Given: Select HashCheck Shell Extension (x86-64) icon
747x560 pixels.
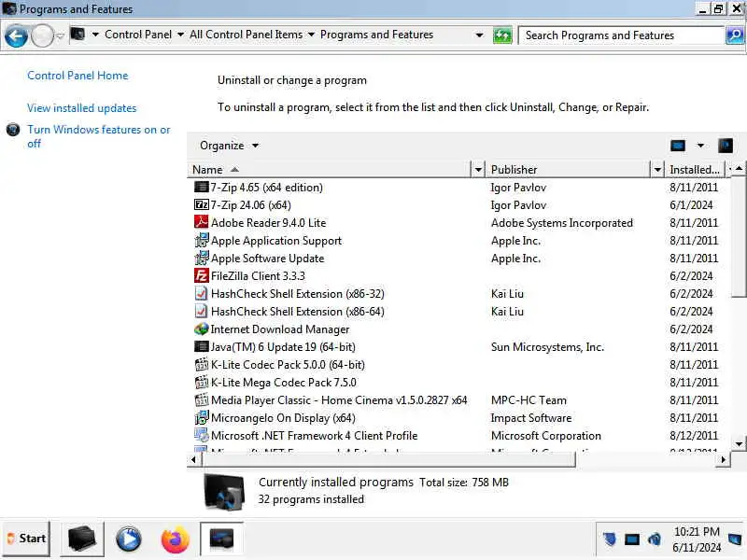Looking at the screenshot, I should [x=202, y=312].
